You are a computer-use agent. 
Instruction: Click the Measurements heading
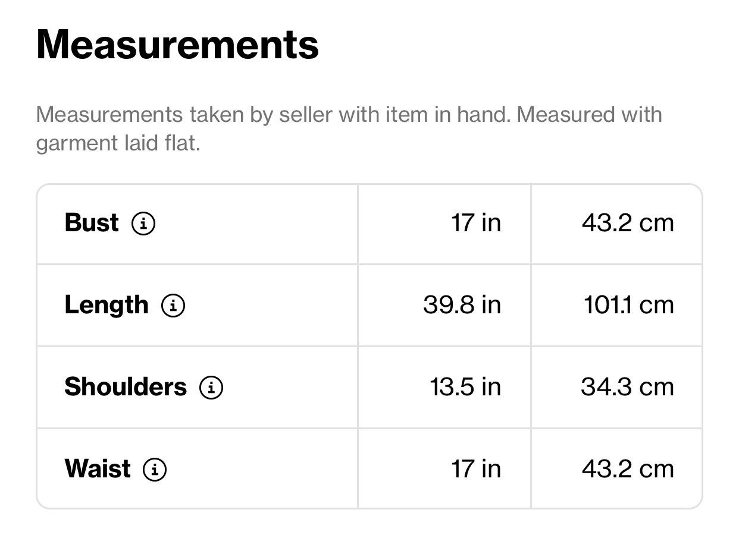coord(177,45)
